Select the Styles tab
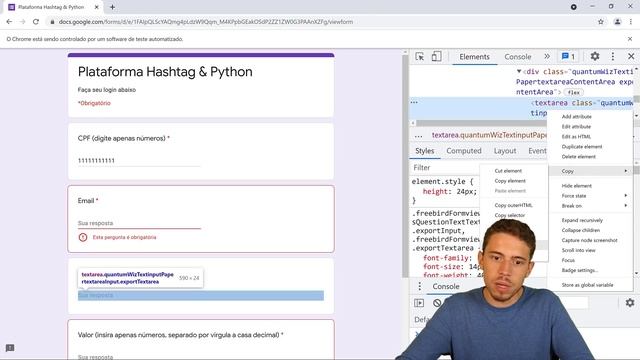Image resolution: width=640 pixels, height=360 pixels. pos(424,151)
